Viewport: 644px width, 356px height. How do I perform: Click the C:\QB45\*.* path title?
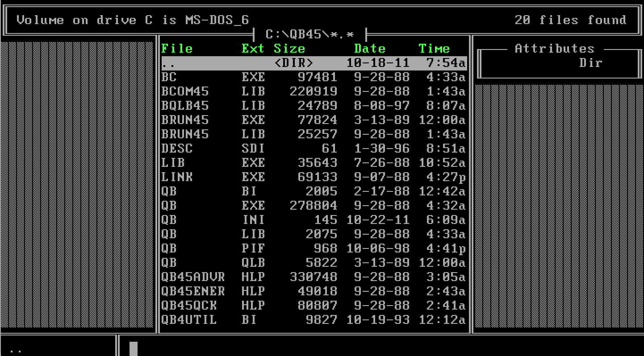[x=309, y=34]
